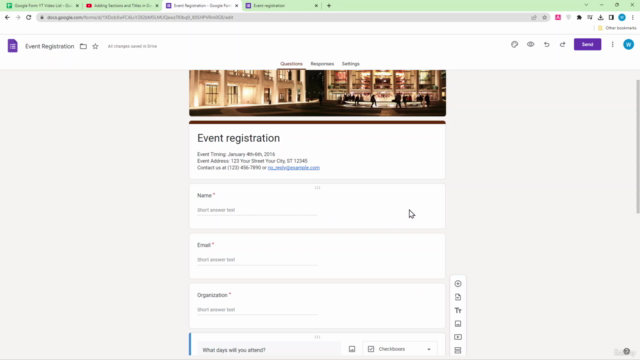This screenshot has width=640, height=360.
Task: Click the Send button
Action: [587, 44]
